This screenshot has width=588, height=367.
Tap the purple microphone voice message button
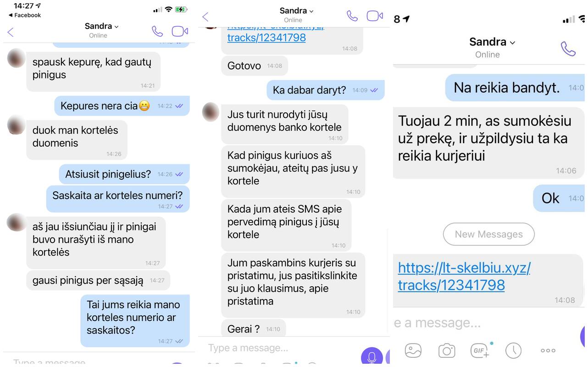[x=372, y=356]
